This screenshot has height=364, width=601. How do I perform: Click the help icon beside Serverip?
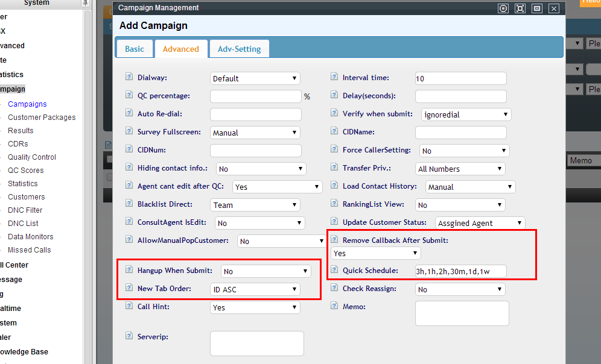pos(129,336)
